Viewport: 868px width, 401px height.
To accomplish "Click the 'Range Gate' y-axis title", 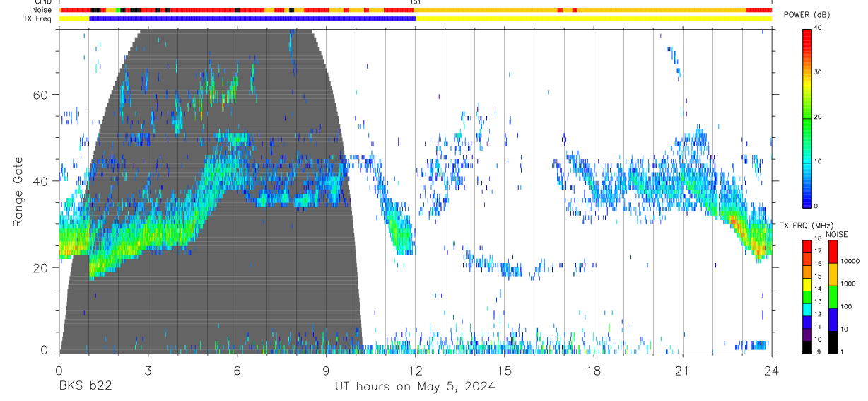I will point(19,192).
